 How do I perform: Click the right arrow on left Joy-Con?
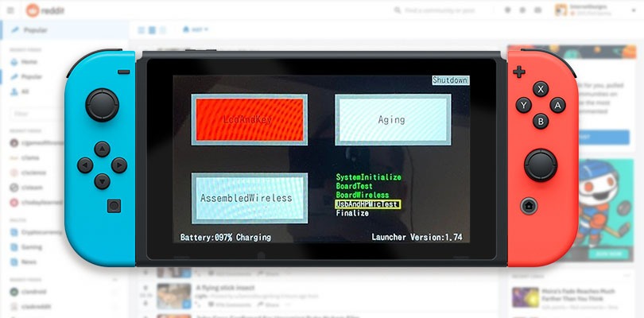[x=118, y=165]
